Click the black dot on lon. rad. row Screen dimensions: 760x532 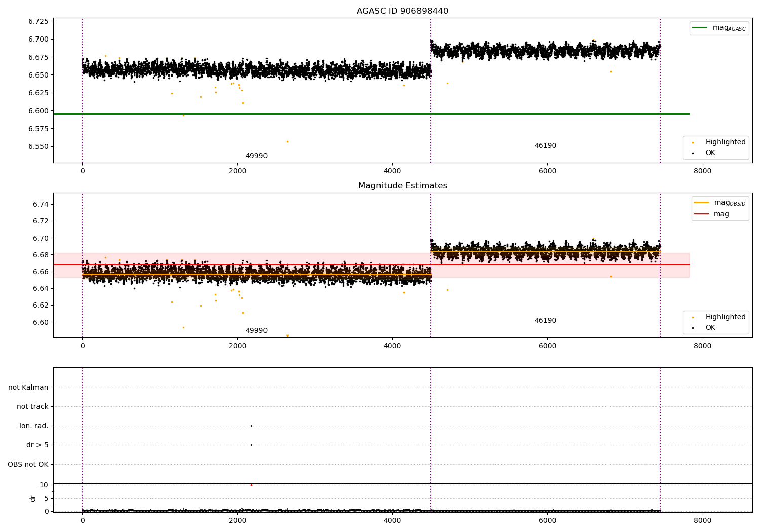(251, 426)
